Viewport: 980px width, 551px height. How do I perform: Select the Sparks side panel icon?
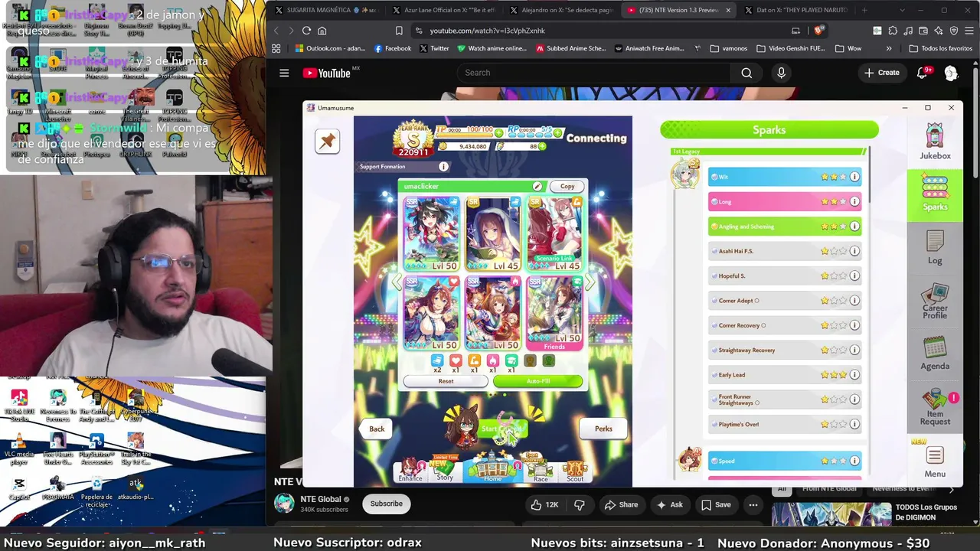coord(935,193)
